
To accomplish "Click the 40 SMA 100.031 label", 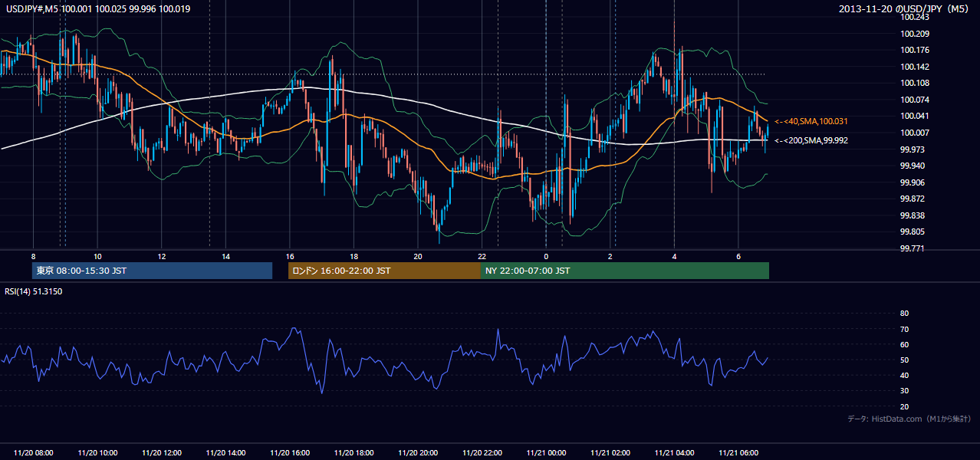I will (811, 121).
